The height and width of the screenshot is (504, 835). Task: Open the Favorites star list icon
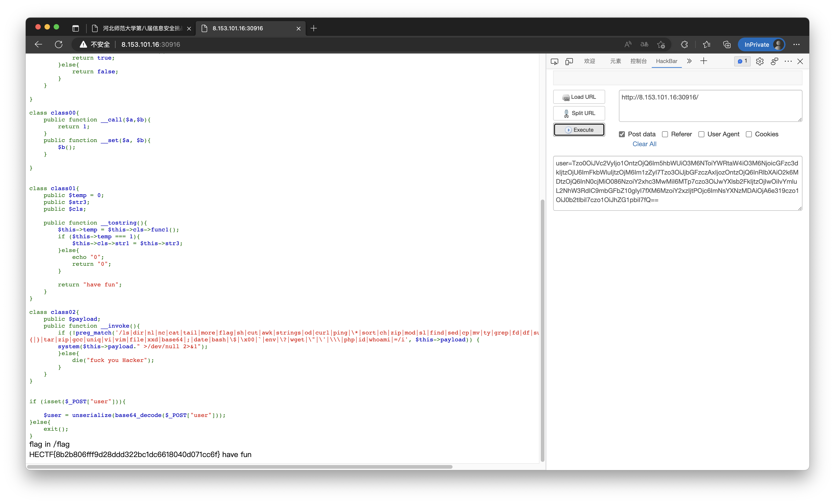coord(706,44)
